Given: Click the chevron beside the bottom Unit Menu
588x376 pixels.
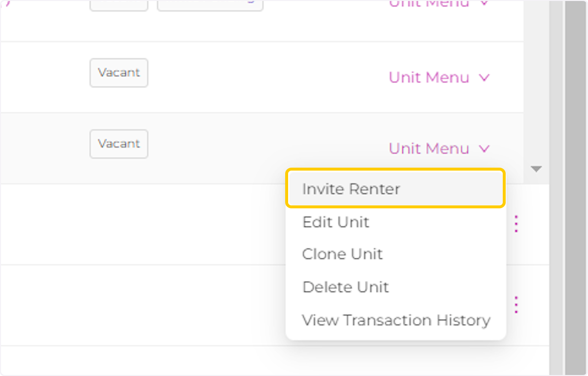Looking at the screenshot, I should tap(484, 149).
